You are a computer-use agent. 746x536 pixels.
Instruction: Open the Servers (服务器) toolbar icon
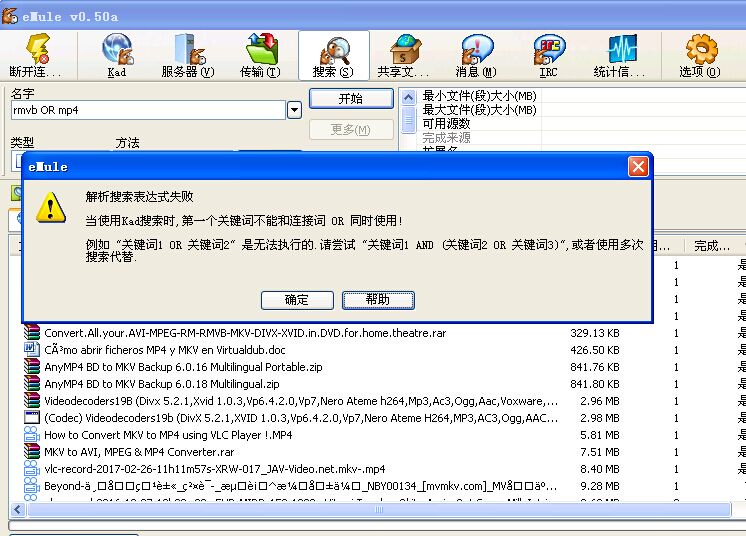[188, 49]
